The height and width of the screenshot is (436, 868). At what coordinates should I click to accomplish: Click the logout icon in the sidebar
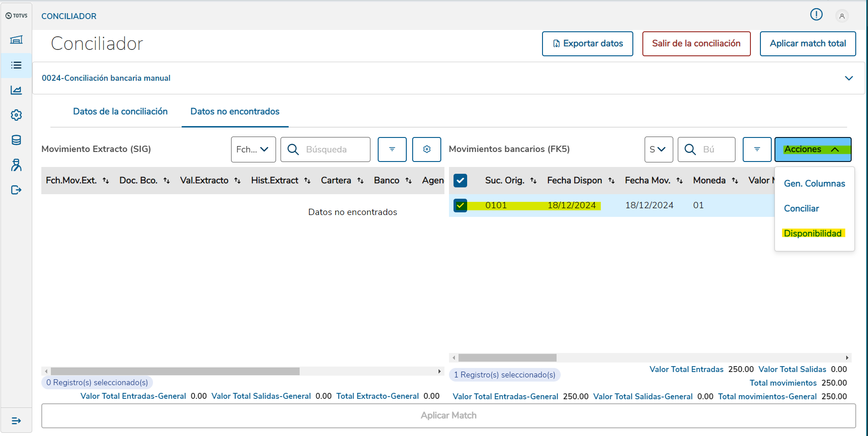point(16,190)
